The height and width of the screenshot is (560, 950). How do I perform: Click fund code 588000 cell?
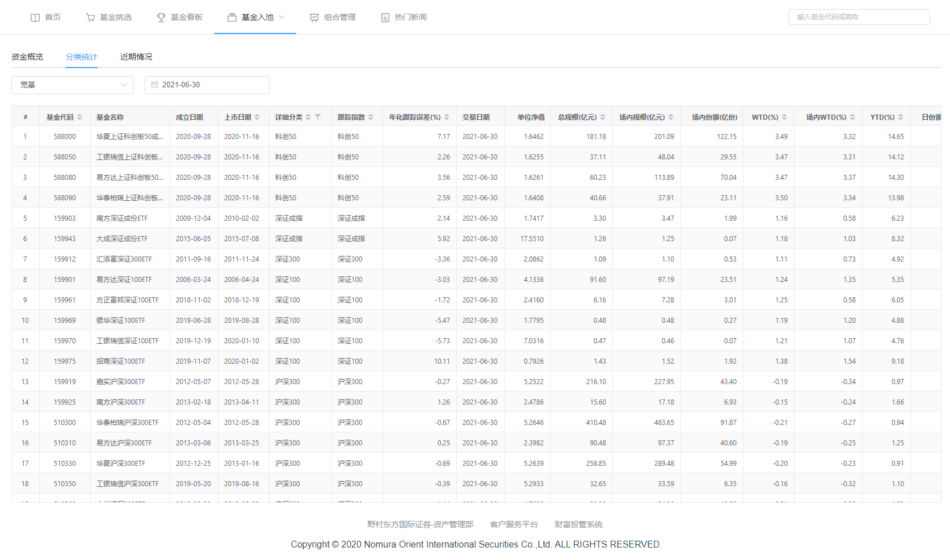65,137
